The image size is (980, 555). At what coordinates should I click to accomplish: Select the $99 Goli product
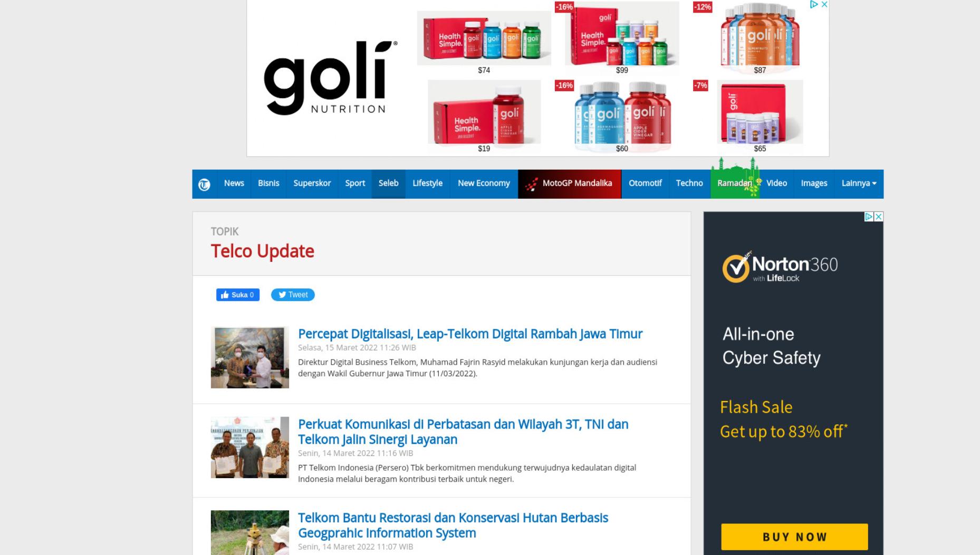pos(622,38)
